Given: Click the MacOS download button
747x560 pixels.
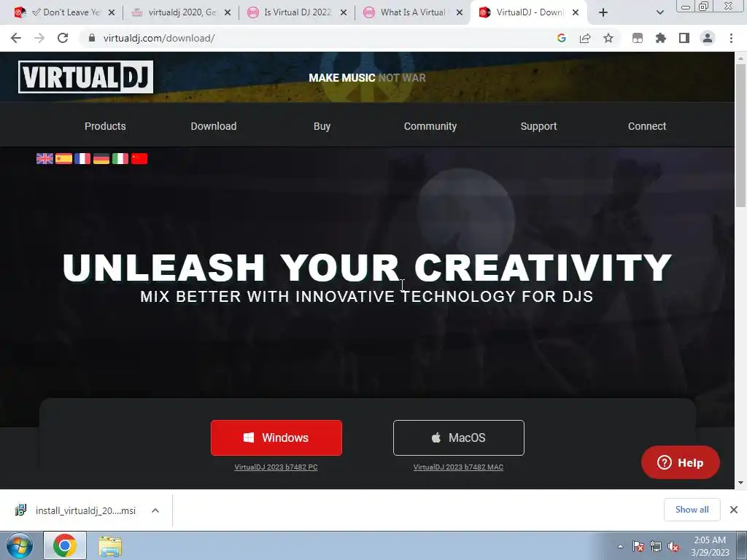Looking at the screenshot, I should [459, 437].
